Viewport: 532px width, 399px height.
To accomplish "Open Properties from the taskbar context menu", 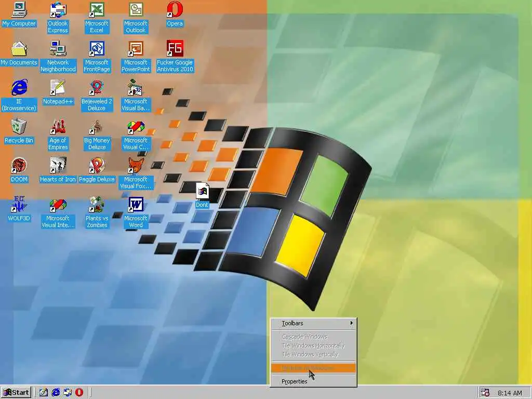I will [313, 381].
